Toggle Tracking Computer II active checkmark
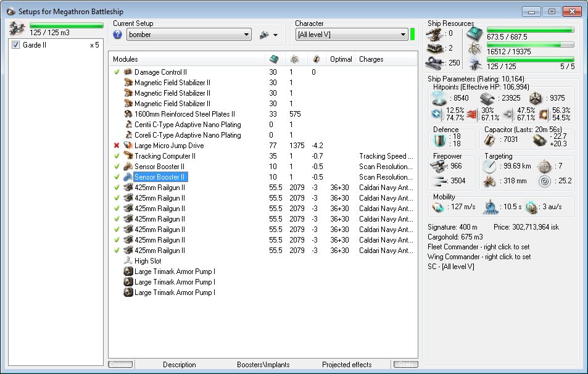 tap(117, 156)
